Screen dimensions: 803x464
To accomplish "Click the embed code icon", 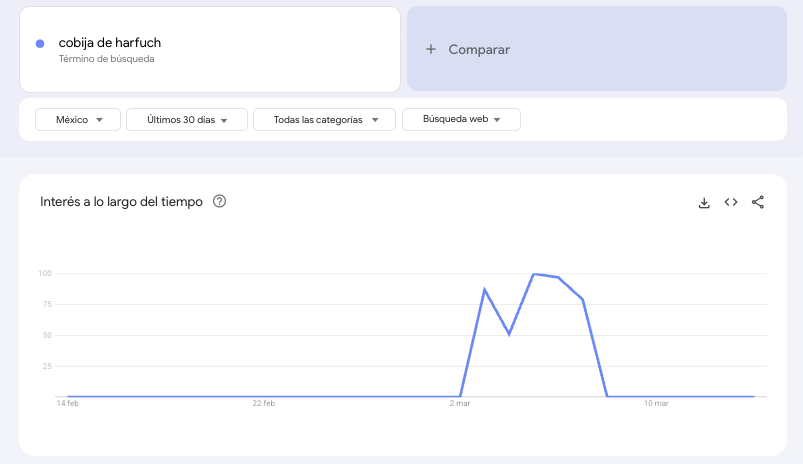I will 731,202.
